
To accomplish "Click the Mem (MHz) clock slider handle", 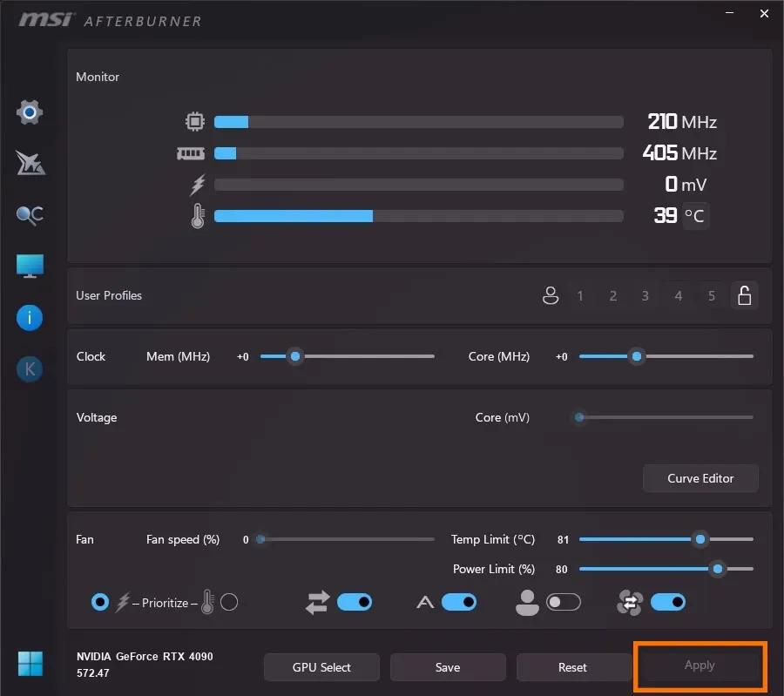I will [x=295, y=356].
